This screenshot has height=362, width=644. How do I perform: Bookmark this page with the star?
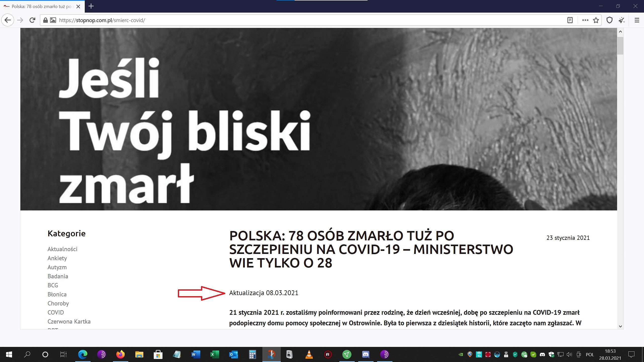pos(596,20)
